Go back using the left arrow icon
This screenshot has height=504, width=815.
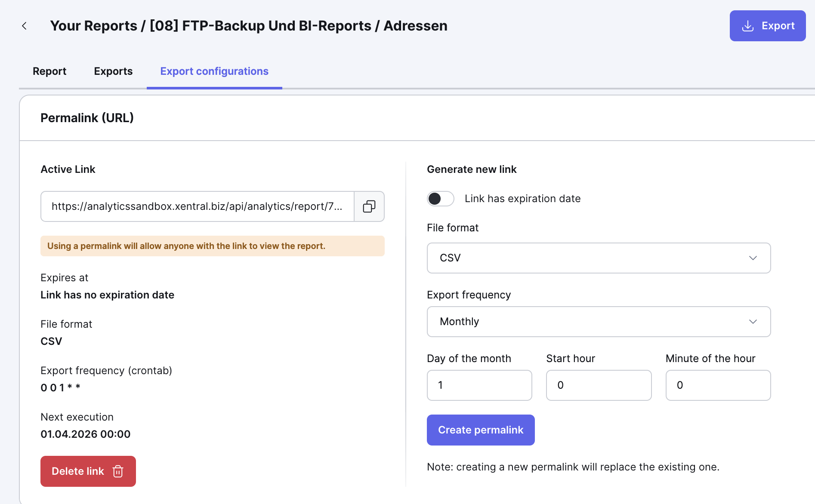(x=25, y=26)
